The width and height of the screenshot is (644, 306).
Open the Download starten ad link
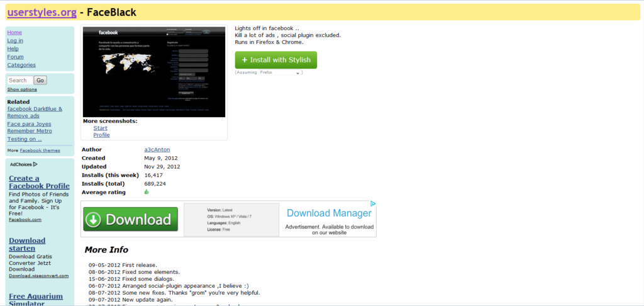point(27,244)
